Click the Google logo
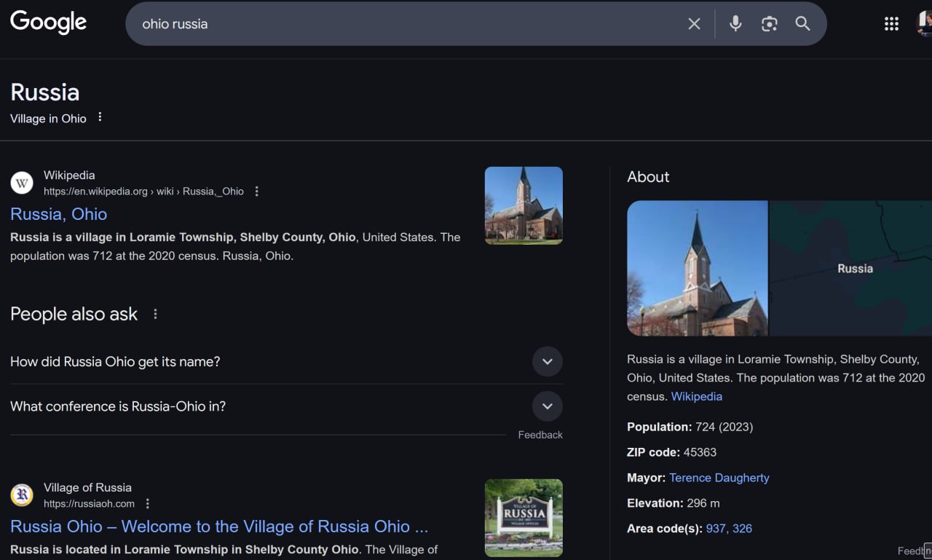Image resolution: width=932 pixels, height=560 pixels. coord(48,23)
